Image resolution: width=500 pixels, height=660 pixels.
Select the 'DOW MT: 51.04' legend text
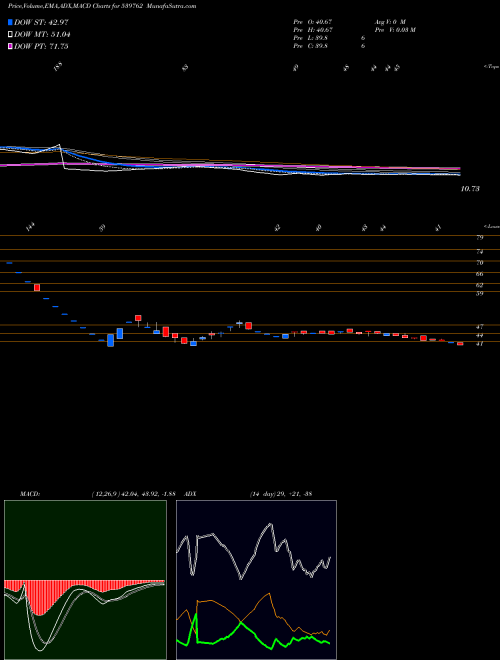coord(42,35)
